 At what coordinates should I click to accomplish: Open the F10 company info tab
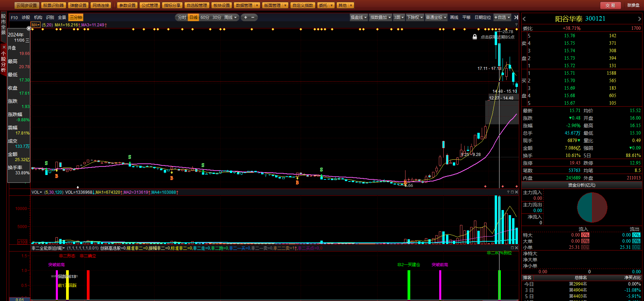[14, 18]
